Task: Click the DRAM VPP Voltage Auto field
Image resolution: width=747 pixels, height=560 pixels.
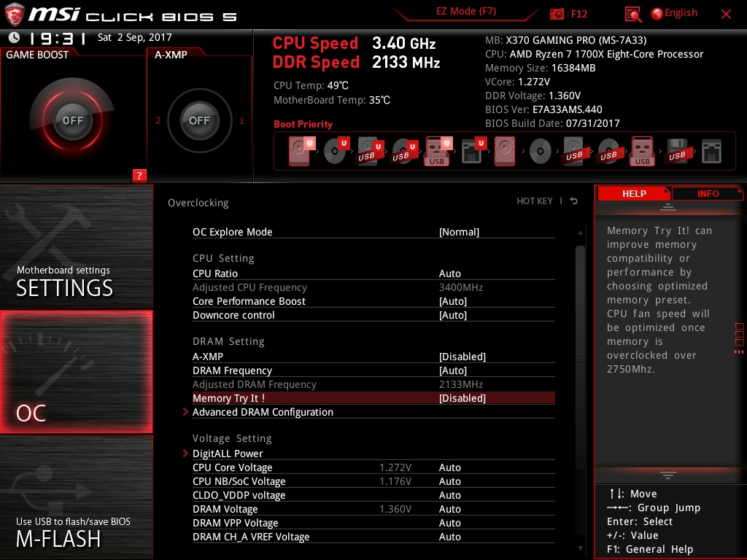Action: point(449,522)
